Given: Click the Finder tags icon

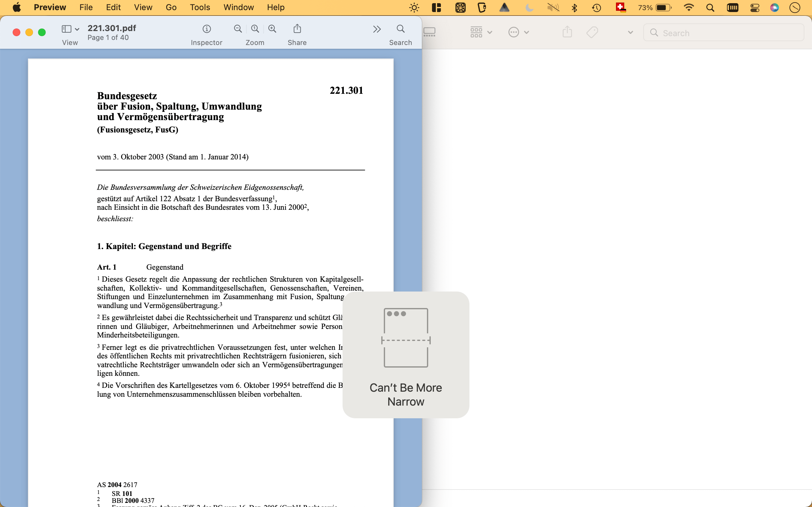Looking at the screenshot, I should tap(592, 32).
